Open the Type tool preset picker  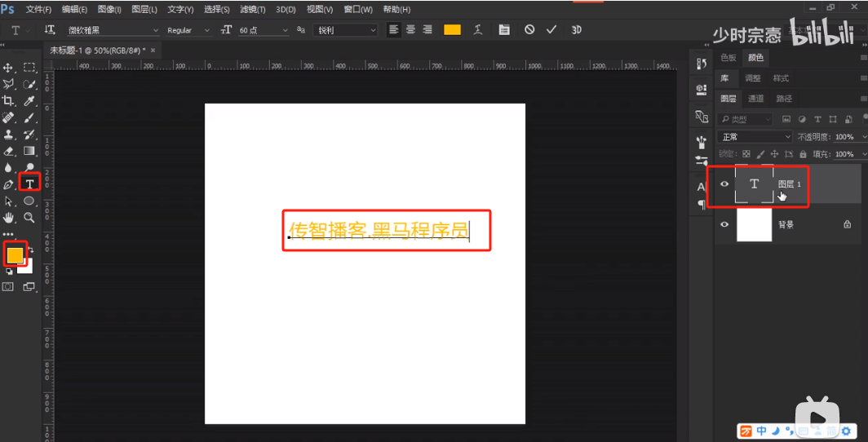[19, 30]
